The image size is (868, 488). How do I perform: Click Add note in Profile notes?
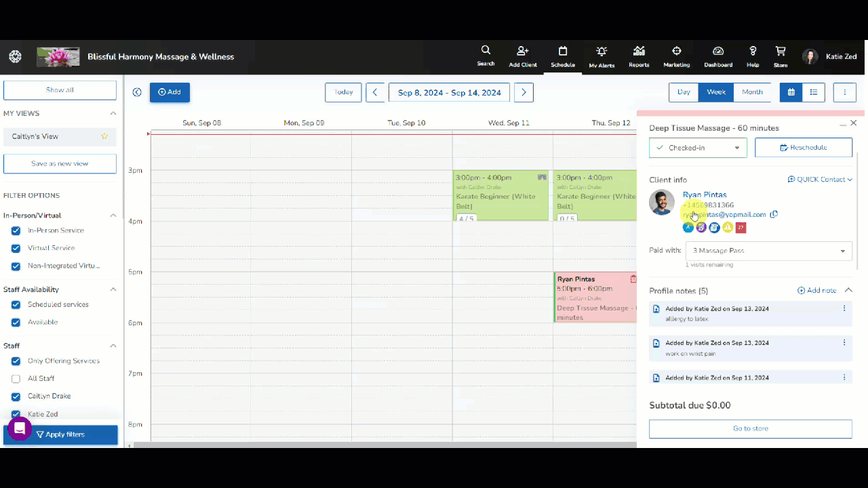(x=816, y=290)
